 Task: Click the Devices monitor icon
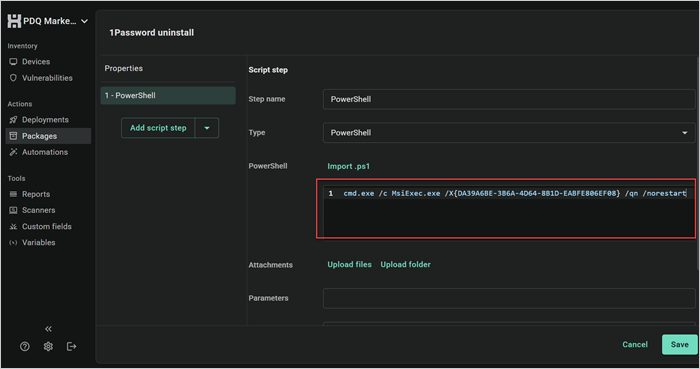(13, 62)
